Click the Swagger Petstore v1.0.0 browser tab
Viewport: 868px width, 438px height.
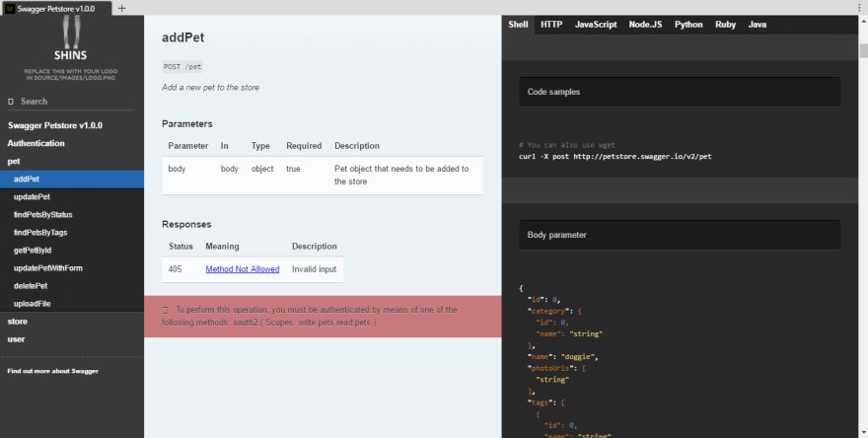[x=56, y=8]
